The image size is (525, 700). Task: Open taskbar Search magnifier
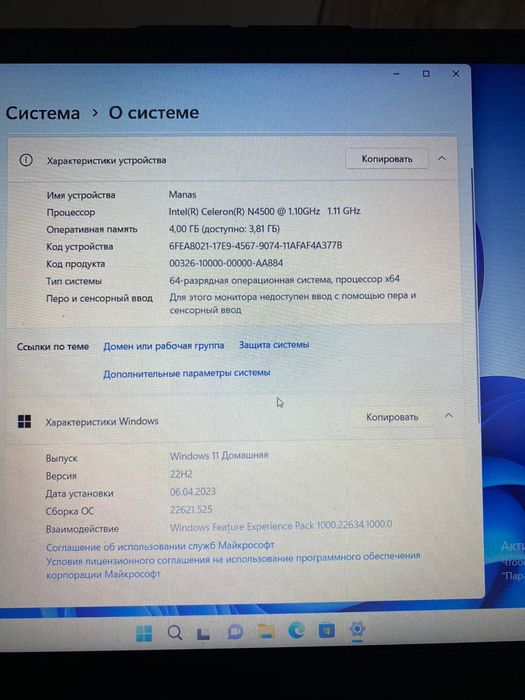pos(175,633)
